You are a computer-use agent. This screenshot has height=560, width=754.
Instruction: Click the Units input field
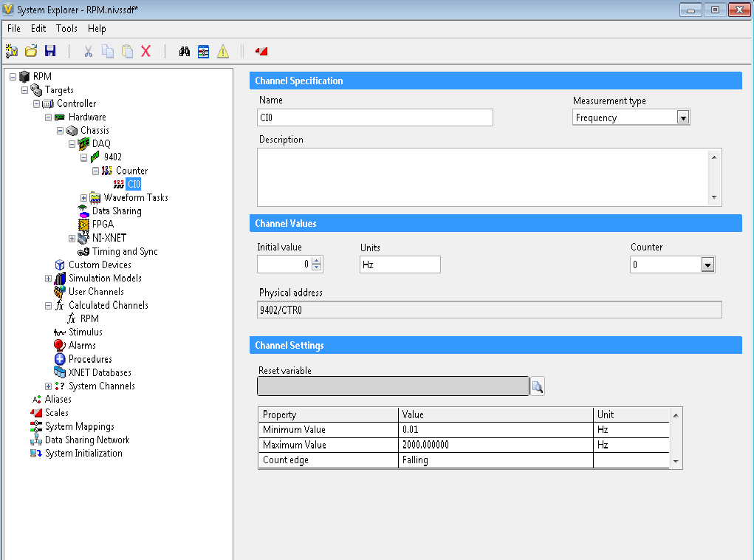[x=400, y=264]
